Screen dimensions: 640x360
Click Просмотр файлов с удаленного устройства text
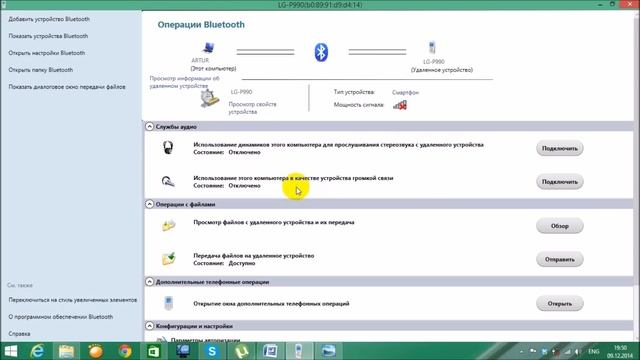point(274,222)
